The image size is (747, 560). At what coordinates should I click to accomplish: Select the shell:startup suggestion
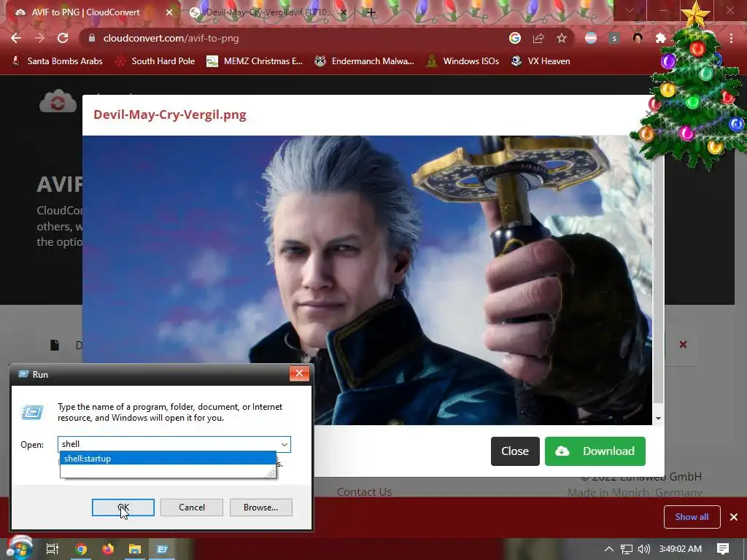[168, 458]
